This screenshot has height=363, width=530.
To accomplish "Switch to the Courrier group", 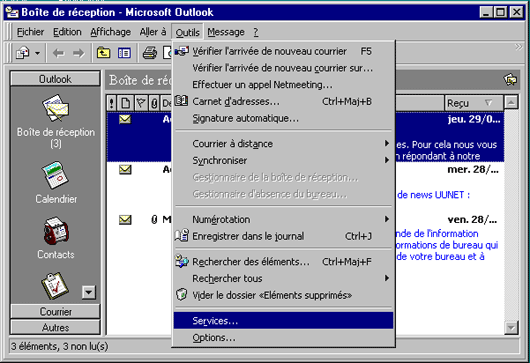I will (55, 311).
